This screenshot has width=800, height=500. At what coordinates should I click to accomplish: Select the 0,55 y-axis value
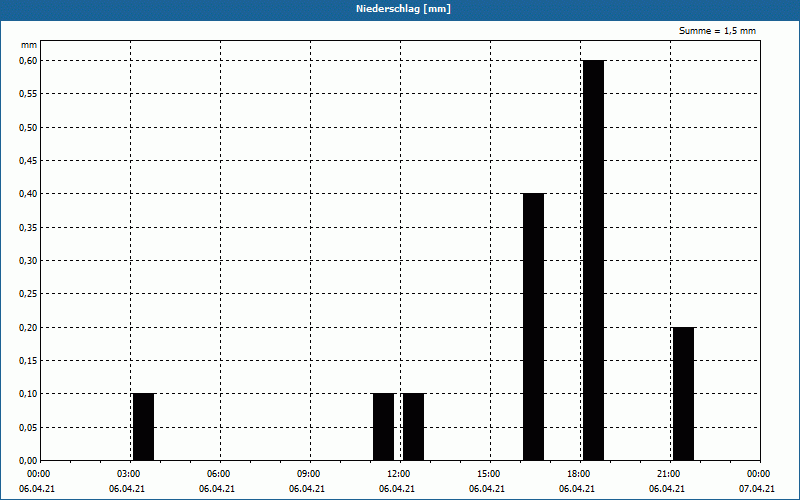tap(28, 94)
